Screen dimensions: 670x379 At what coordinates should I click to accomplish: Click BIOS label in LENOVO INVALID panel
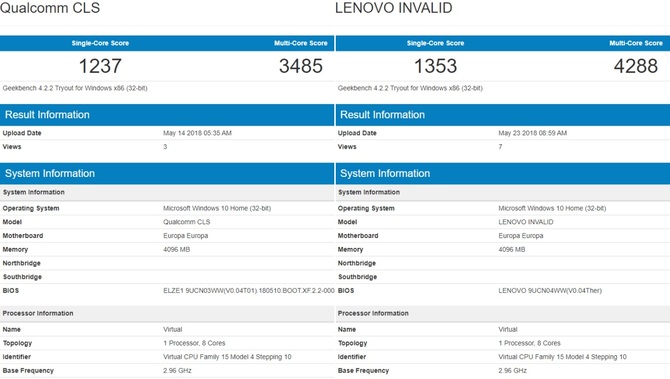click(x=346, y=291)
